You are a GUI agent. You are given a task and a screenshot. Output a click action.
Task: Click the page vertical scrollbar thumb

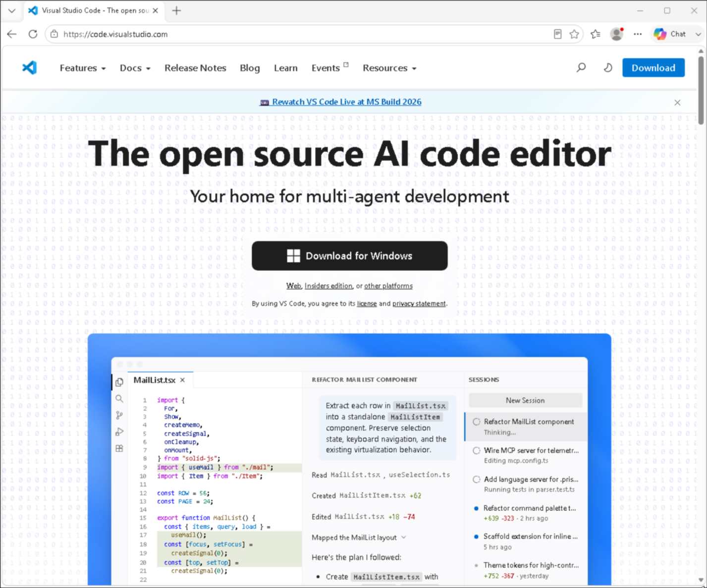point(701,89)
